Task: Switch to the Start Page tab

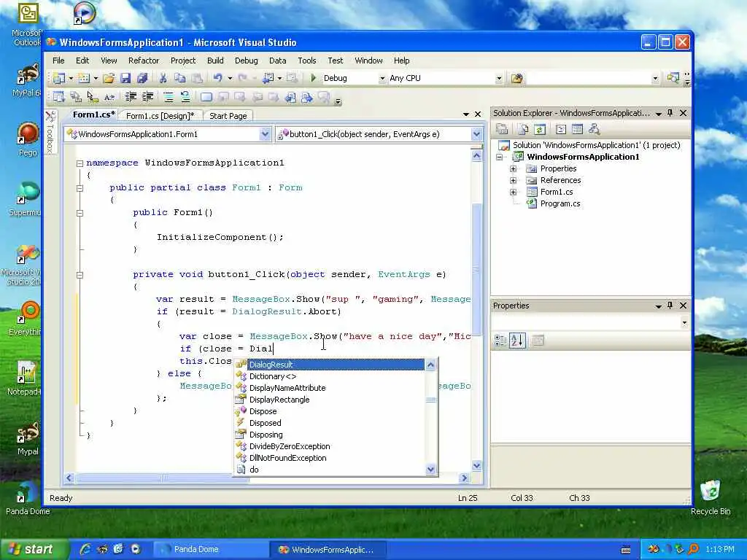Action: click(x=228, y=116)
